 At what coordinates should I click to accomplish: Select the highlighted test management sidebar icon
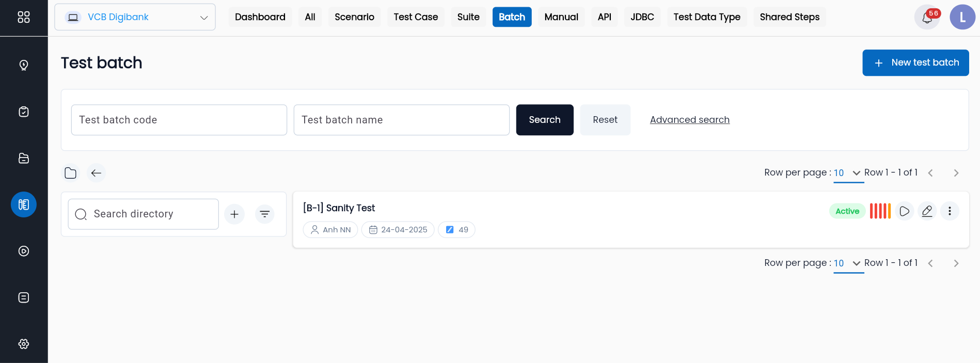(x=24, y=204)
